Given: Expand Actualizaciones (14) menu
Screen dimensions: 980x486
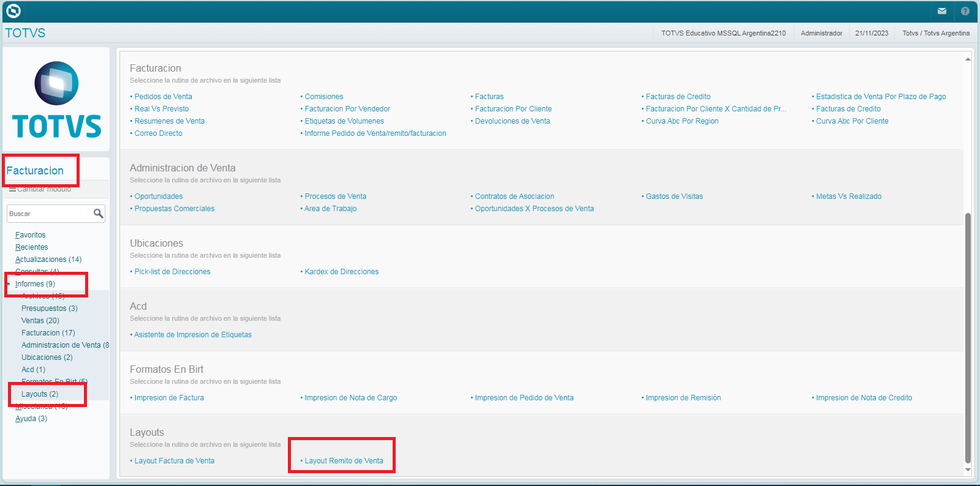Looking at the screenshot, I should point(48,260).
